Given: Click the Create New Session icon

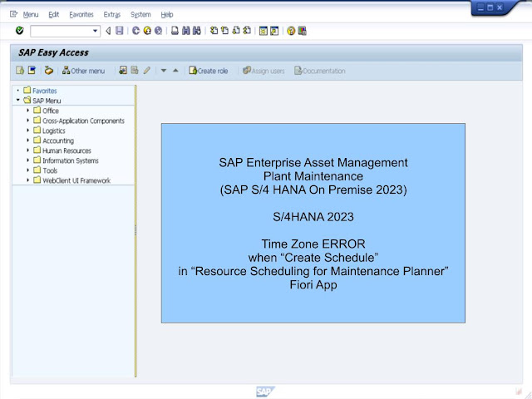Looking at the screenshot, I should (263, 32).
